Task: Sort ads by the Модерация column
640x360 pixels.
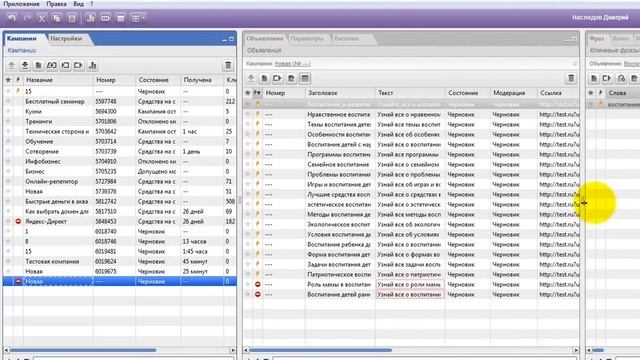Action: pyautogui.click(x=513, y=93)
